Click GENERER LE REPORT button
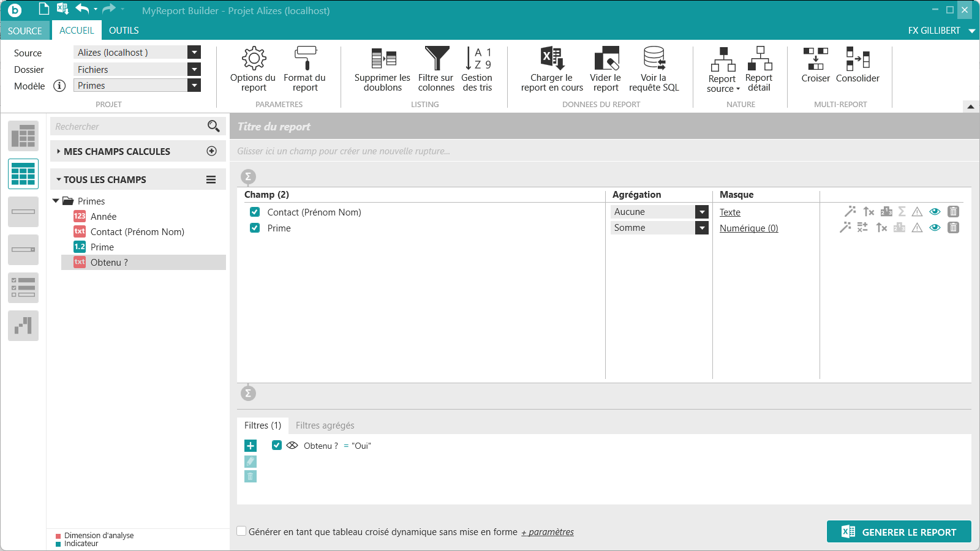 tap(899, 531)
